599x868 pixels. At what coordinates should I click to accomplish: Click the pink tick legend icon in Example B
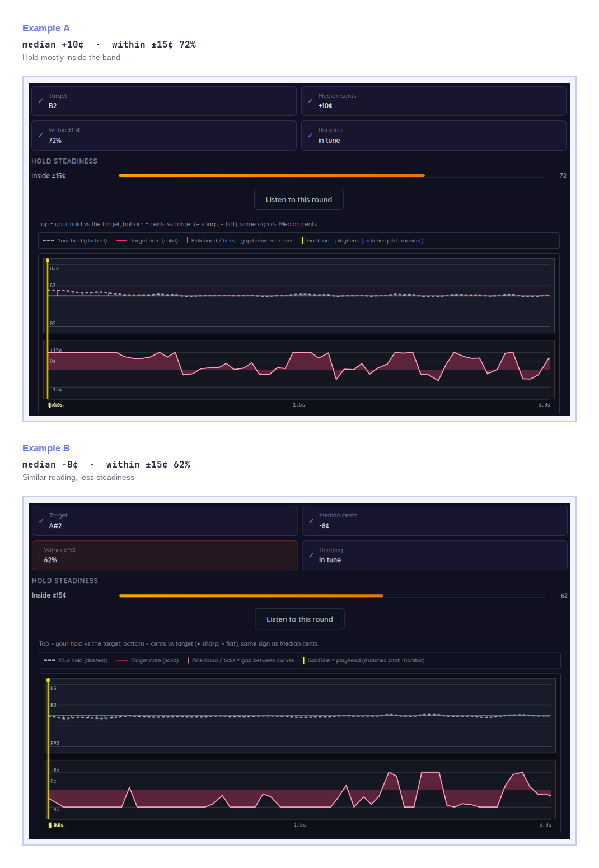point(188,660)
